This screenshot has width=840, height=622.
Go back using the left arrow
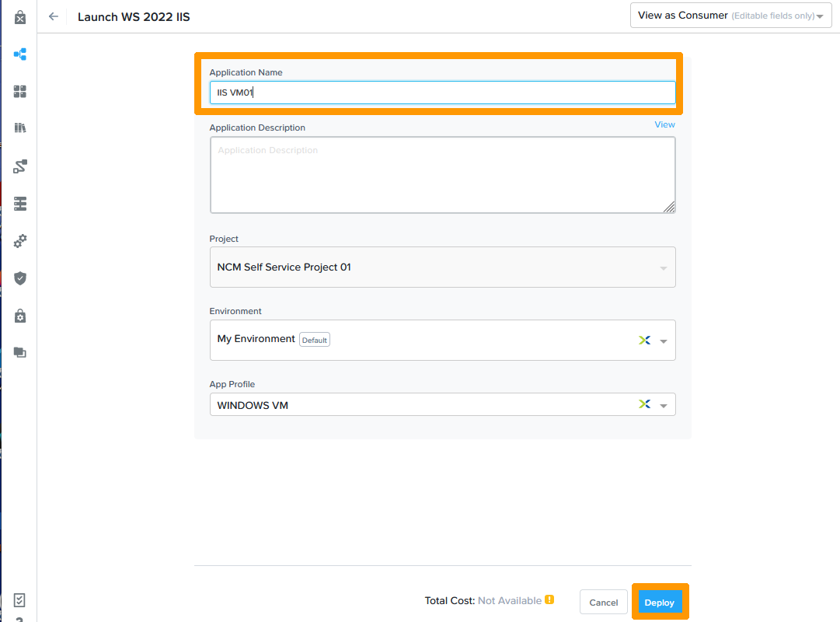(54, 16)
